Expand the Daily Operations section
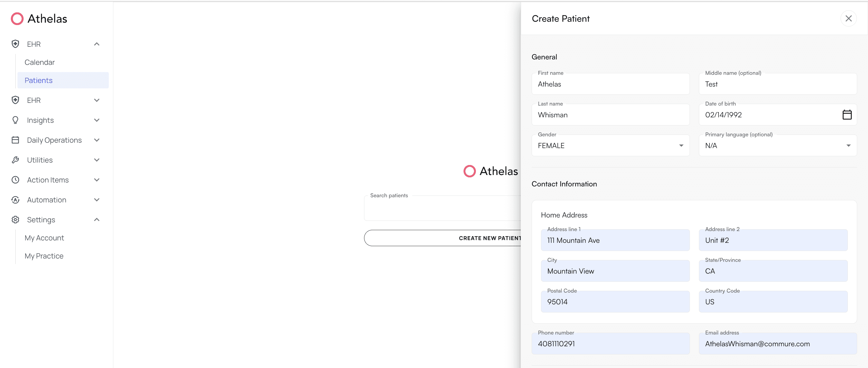This screenshot has height=368, width=868. point(97,140)
